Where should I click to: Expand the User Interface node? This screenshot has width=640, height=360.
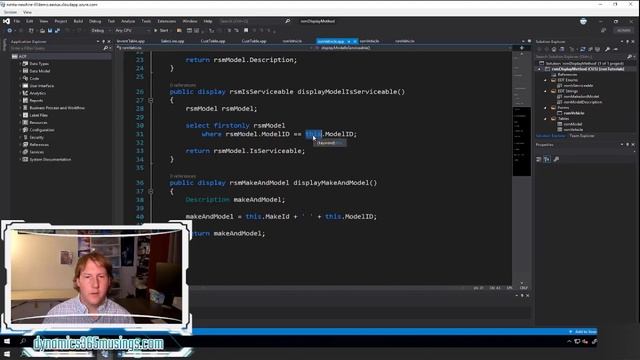point(20,86)
